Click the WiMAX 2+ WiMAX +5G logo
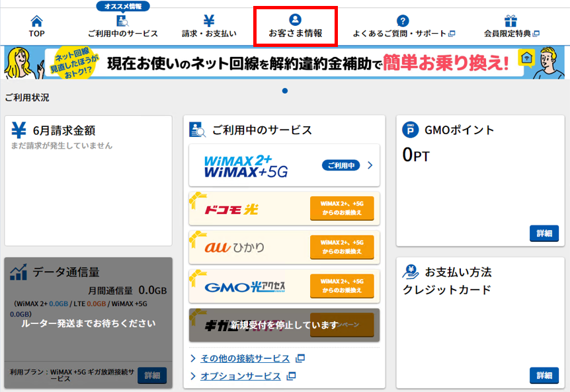The image size is (570, 392). 246,167
